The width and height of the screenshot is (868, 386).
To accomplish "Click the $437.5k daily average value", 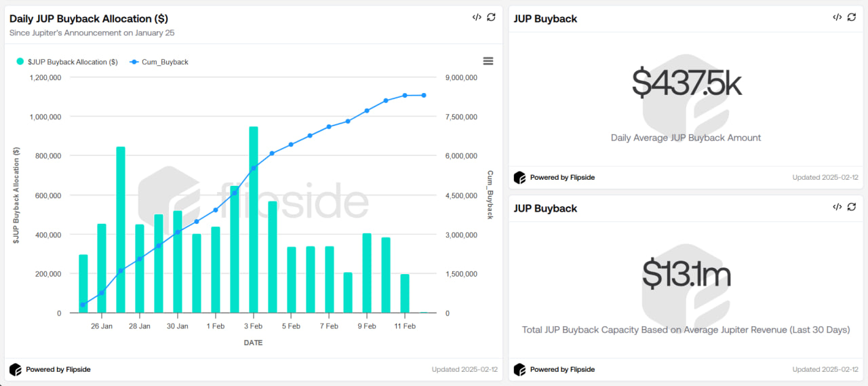I will pos(686,83).
